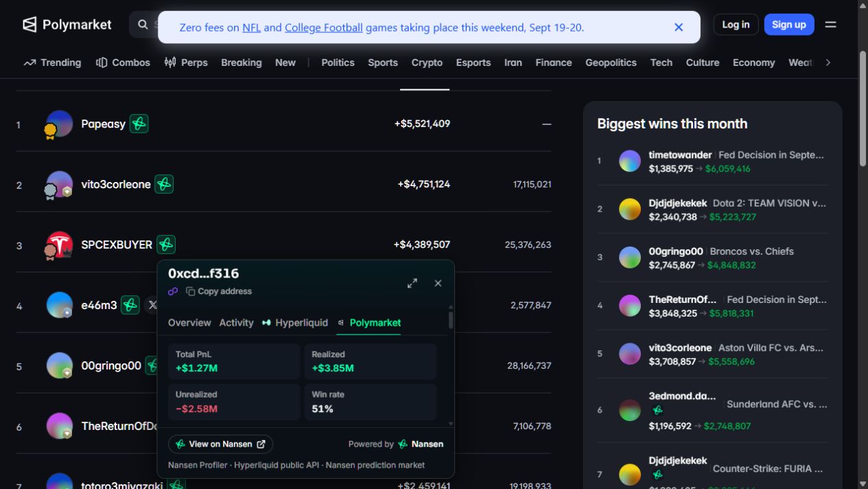Image resolution: width=868 pixels, height=489 pixels.
Task: Switch popup to Hyperliquid tab
Action: pos(295,323)
